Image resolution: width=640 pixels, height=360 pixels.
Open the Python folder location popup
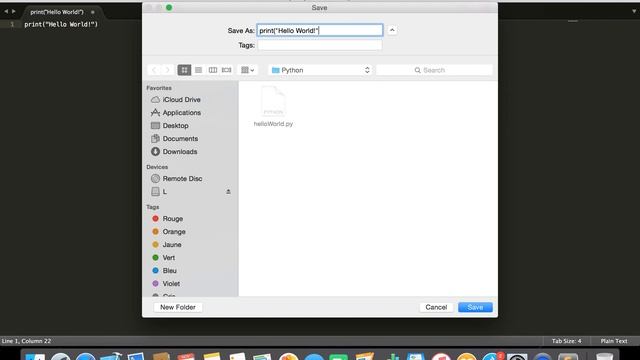point(320,70)
